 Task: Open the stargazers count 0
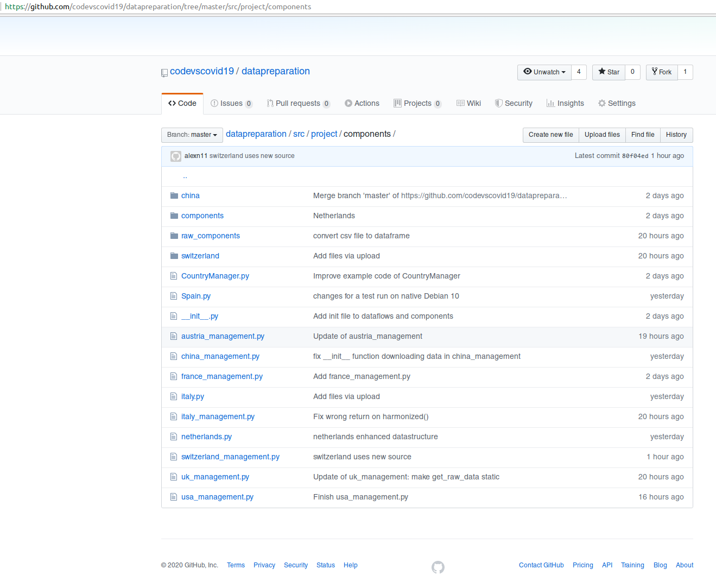[632, 72]
